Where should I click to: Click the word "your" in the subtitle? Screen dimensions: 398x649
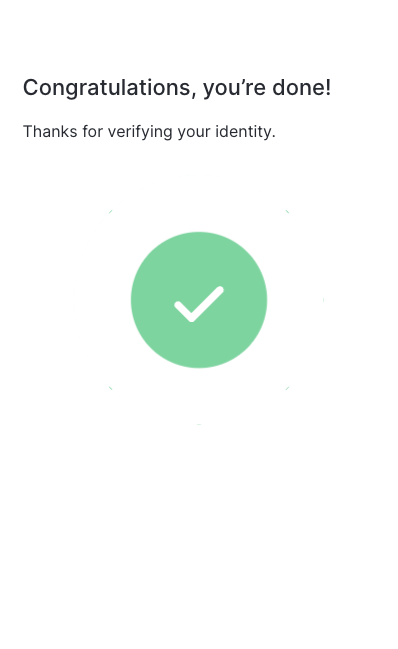[x=194, y=133]
